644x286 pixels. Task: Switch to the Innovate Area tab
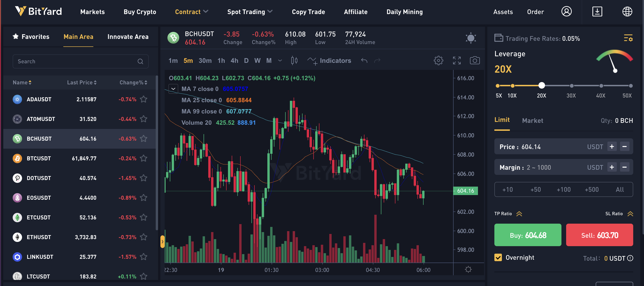pos(128,37)
